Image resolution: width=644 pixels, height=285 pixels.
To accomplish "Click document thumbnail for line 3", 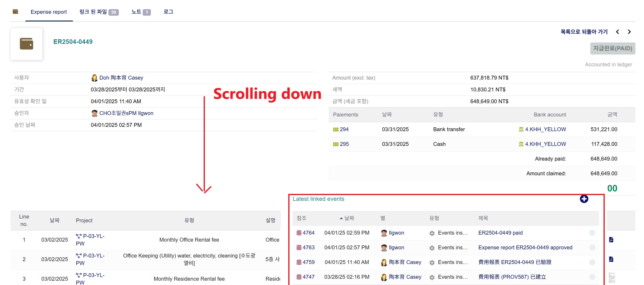I will click(x=611, y=278).
